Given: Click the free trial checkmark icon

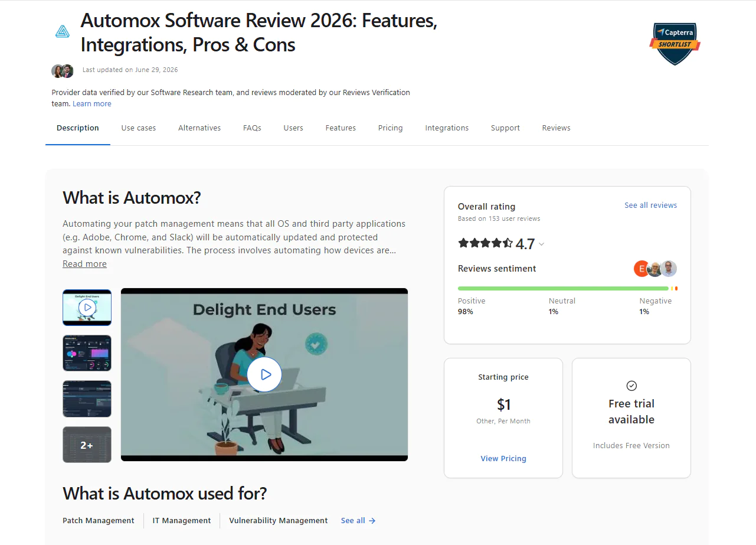Looking at the screenshot, I should (631, 386).
